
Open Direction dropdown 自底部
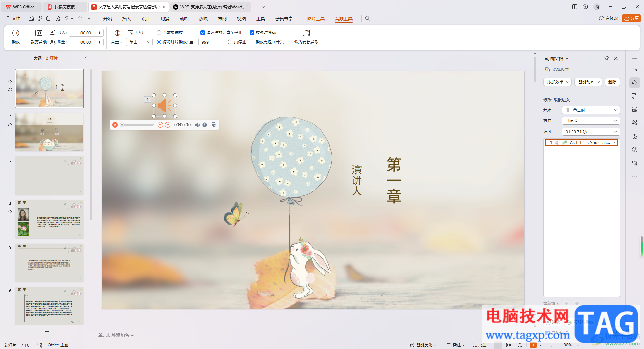(x=591, y=121)
